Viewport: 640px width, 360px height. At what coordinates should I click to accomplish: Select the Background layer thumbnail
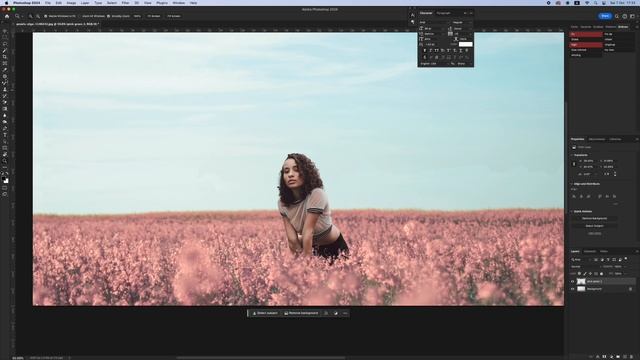click(x=581, y=289)
